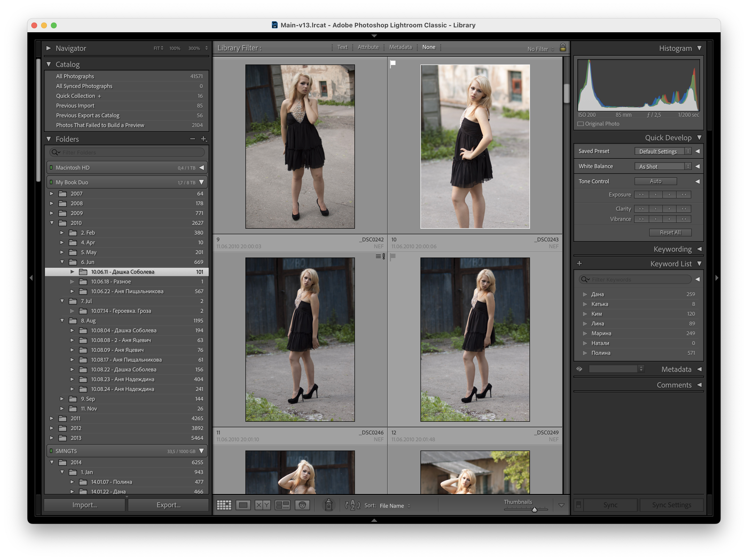Select folder 10.06.22 - Аня Пищальникова
The height and width of the screenshot is (560, 748).
[x=127, y=291]
